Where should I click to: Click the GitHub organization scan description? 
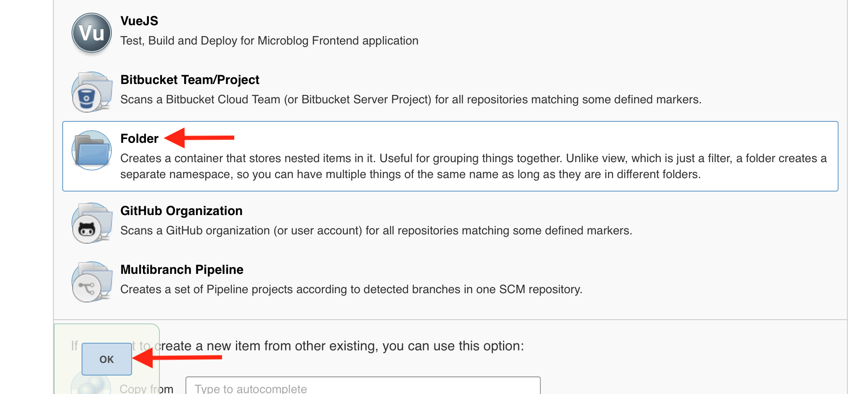pyautogui.click(x=376, y=230)
